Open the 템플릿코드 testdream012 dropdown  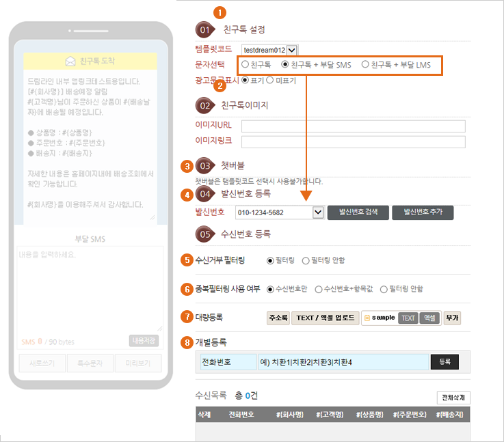(x=292, y=49)
